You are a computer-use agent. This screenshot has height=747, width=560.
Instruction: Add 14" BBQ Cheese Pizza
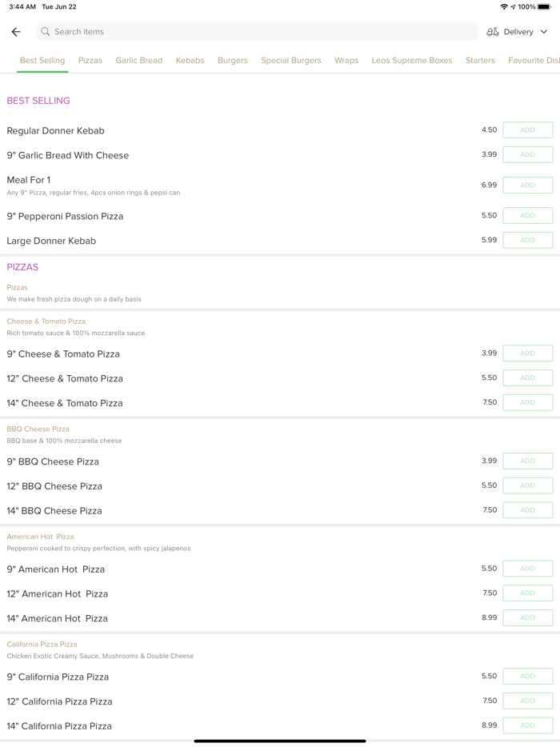[527, 510]
